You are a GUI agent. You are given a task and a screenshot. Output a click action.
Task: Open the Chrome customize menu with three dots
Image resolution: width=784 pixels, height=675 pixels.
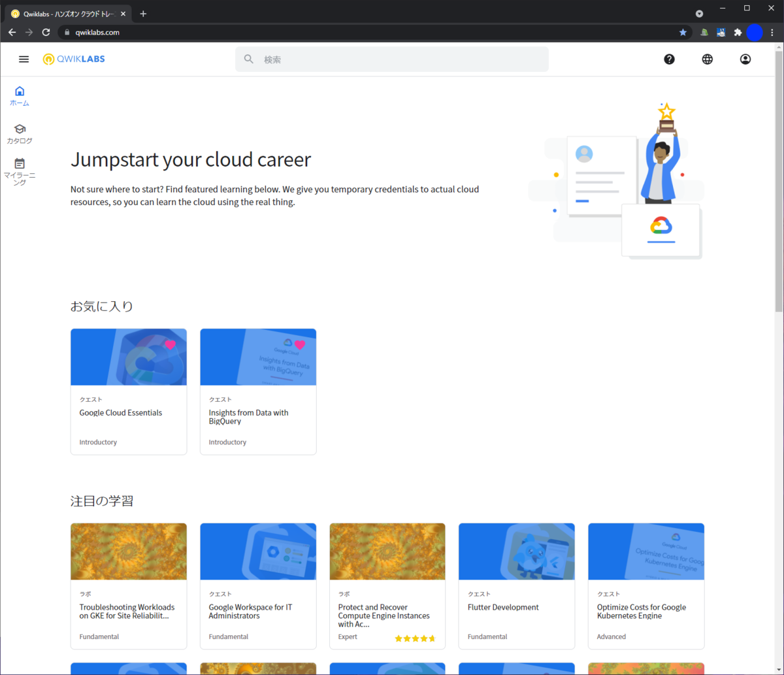772,32
